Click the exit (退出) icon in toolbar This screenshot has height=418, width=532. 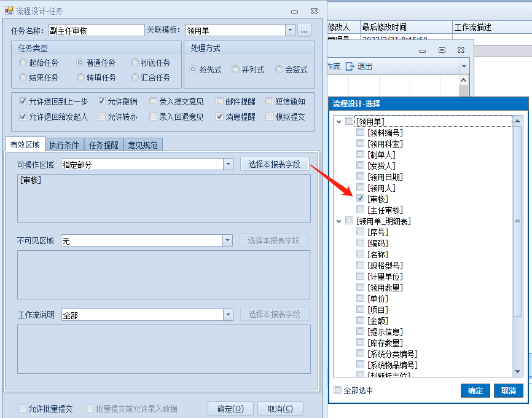click(350, 66)
